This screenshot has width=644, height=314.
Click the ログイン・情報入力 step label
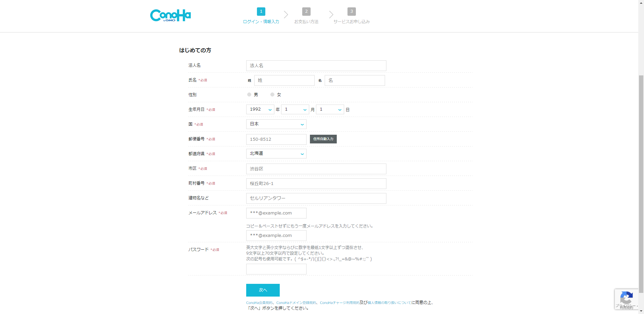coord(261,22)
